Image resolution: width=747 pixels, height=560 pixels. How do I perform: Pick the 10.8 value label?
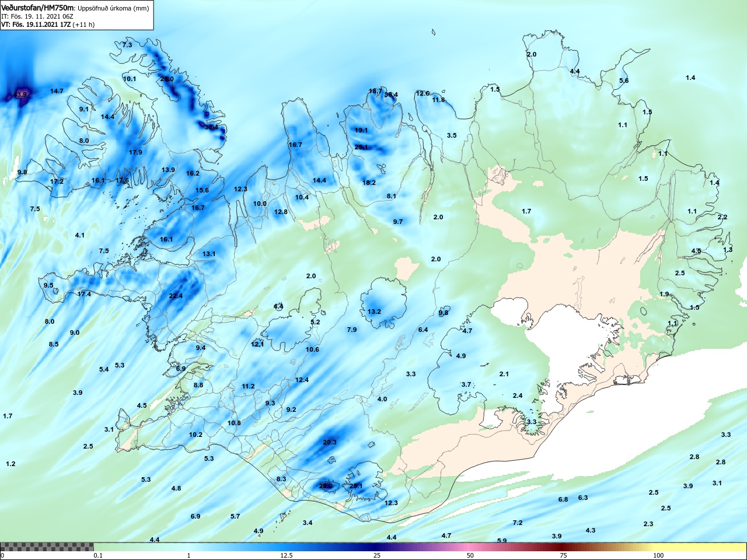[x=234, y=423]
